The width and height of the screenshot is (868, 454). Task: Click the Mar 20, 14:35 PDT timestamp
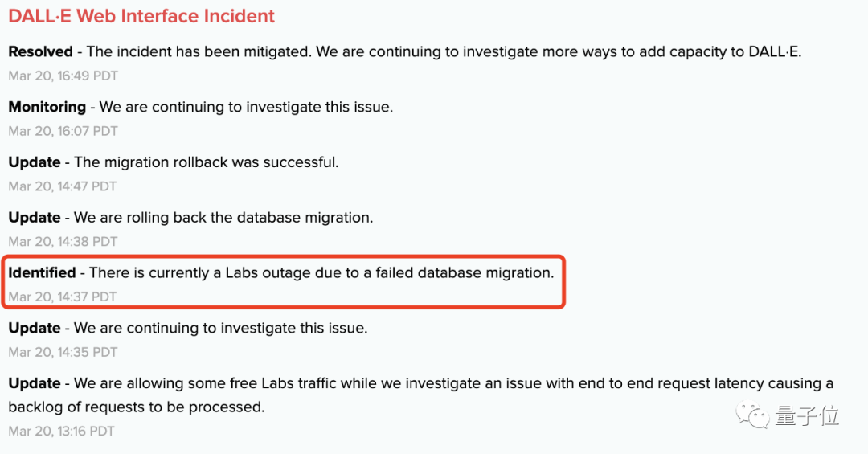coord(63,352)
